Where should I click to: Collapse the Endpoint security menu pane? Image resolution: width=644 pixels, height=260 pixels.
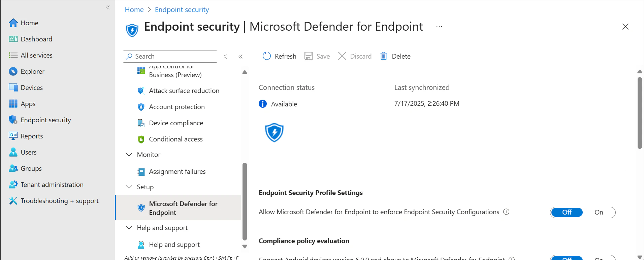pos(240,57)
